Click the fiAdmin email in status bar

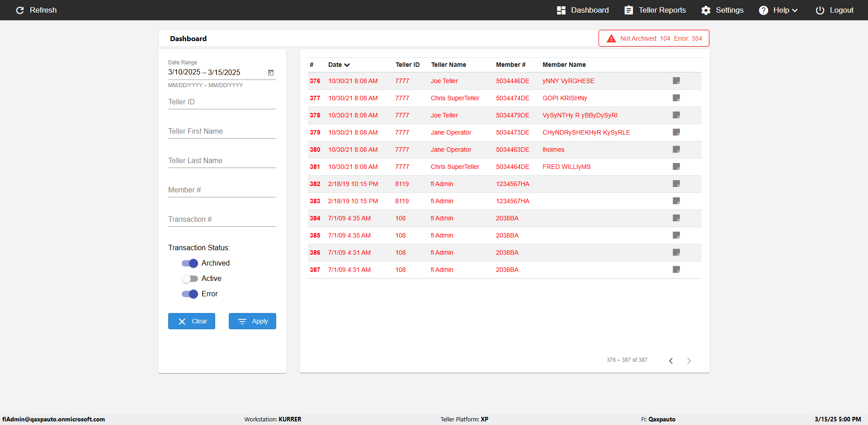point(54,420)
